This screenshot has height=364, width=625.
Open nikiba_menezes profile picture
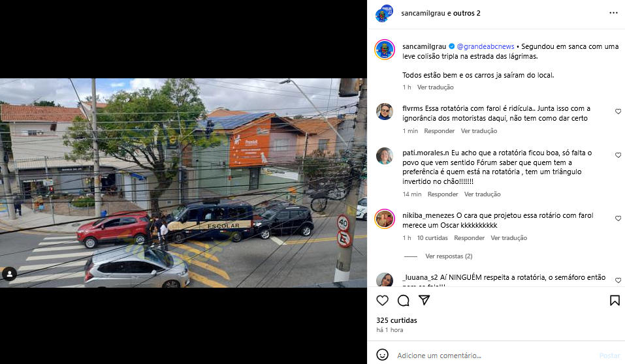(x=385, y=219)
